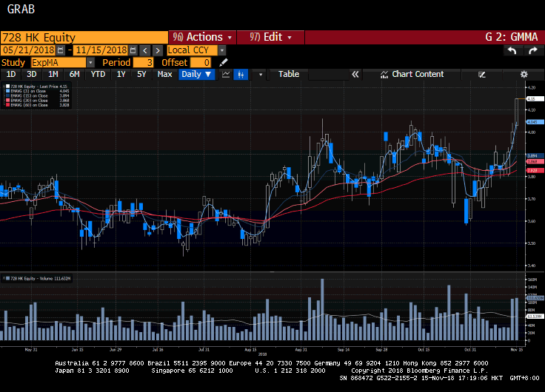Click the Chart Content chart icon
The height and width of the screenshot is (392, 545).
click(x=384, y=74)
